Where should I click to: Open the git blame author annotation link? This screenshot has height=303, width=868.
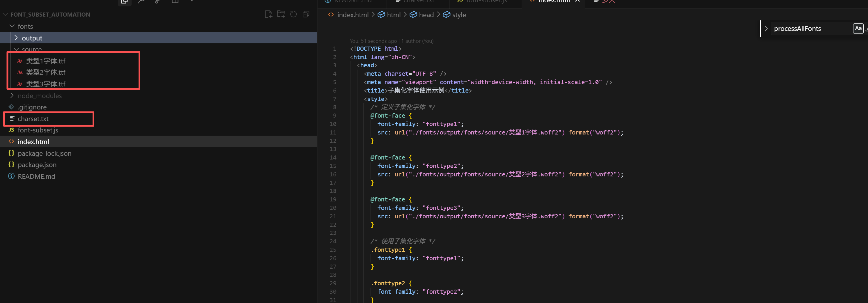coord(392,41)
